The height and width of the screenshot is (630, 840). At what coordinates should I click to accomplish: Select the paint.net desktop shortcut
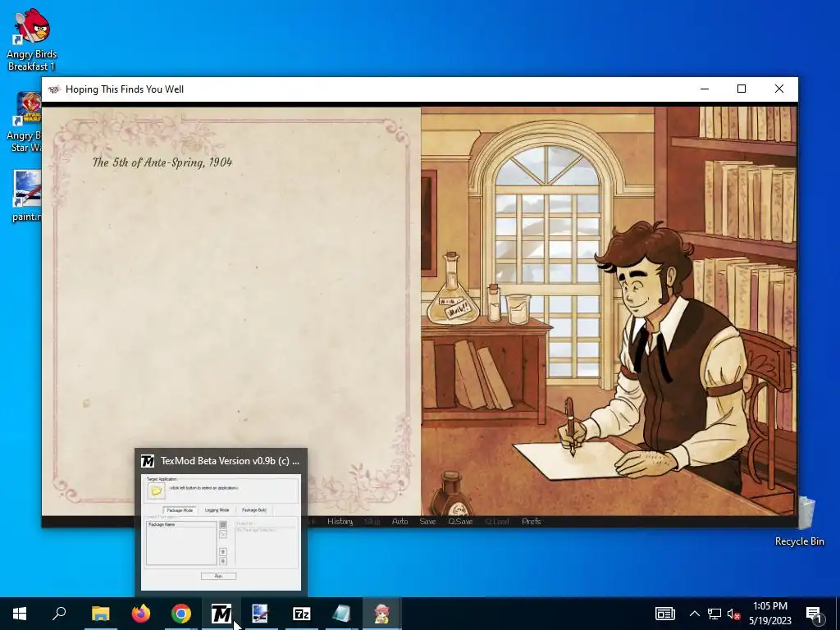[27, 195]
